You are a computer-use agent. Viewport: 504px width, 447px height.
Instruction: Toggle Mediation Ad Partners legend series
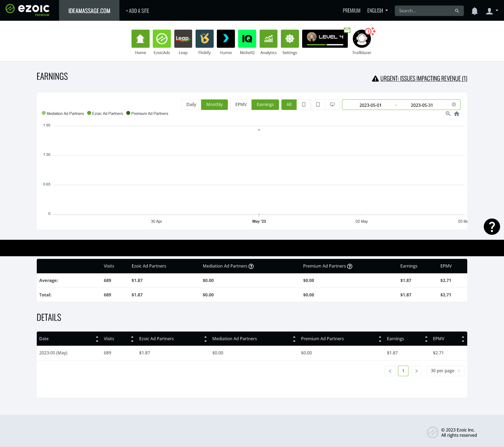click(x=63, y=113)
